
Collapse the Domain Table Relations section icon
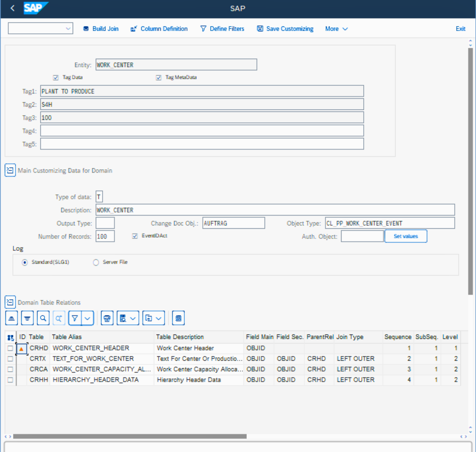[x=10, y=302]
